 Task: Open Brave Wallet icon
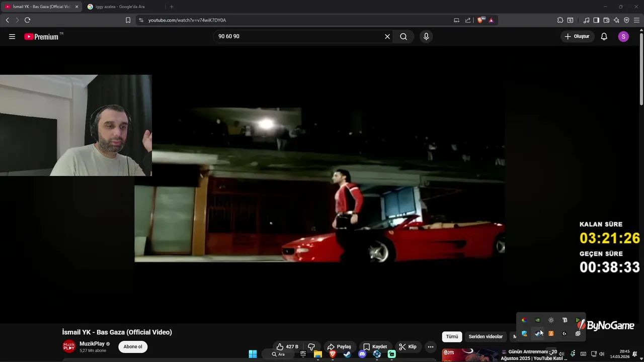pyautogui.click(x=606, y=20)
